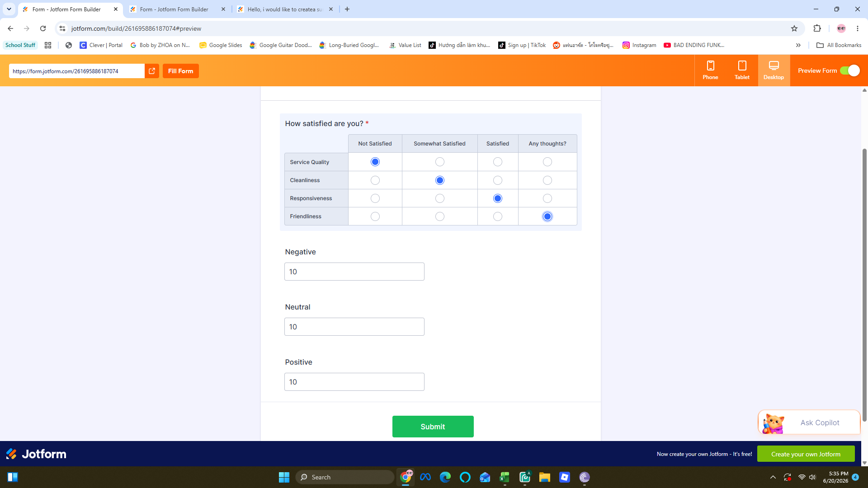Image resolution: width=868 pixels, height=488 pixels.
Task: Open a new browser tab
Action: pyautogui.click(x=347, y=9)
